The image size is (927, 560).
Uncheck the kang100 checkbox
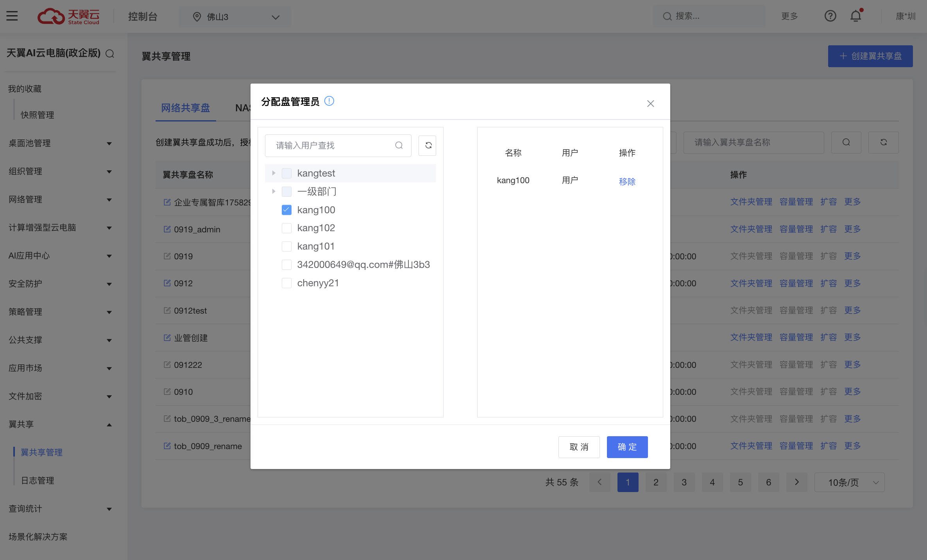[286, 210]
